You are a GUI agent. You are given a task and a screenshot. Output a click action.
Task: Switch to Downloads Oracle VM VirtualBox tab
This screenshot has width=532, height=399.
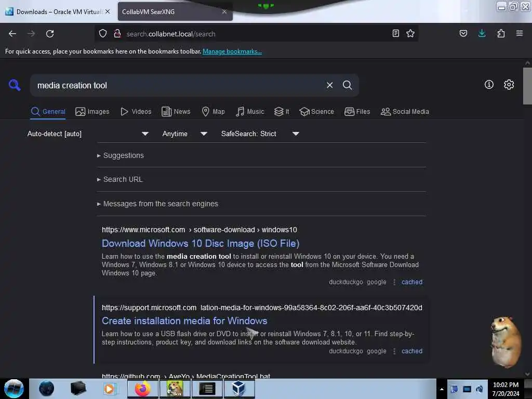[58, 11]
